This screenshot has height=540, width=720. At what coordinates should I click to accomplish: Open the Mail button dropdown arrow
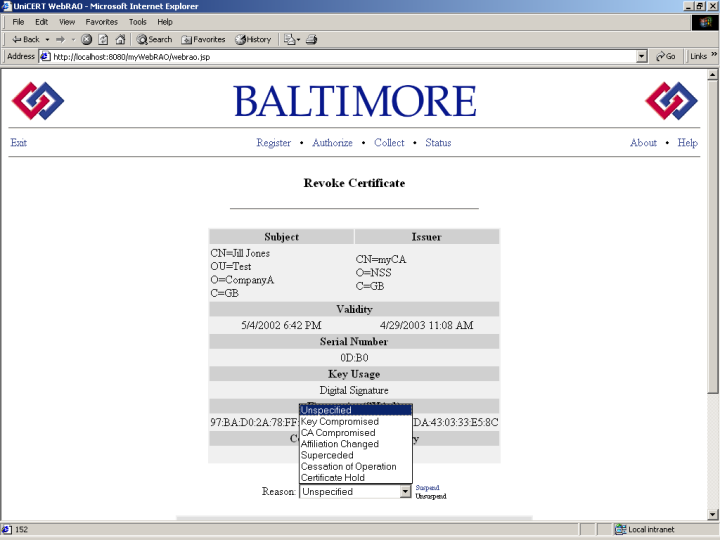[298, 40]
